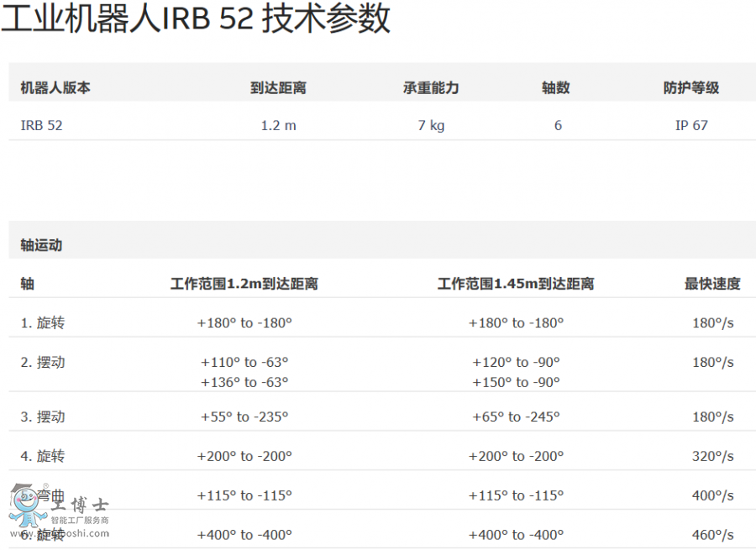
Task: Click +150° to -90° in axis 2 row
Action: point(516,382)
